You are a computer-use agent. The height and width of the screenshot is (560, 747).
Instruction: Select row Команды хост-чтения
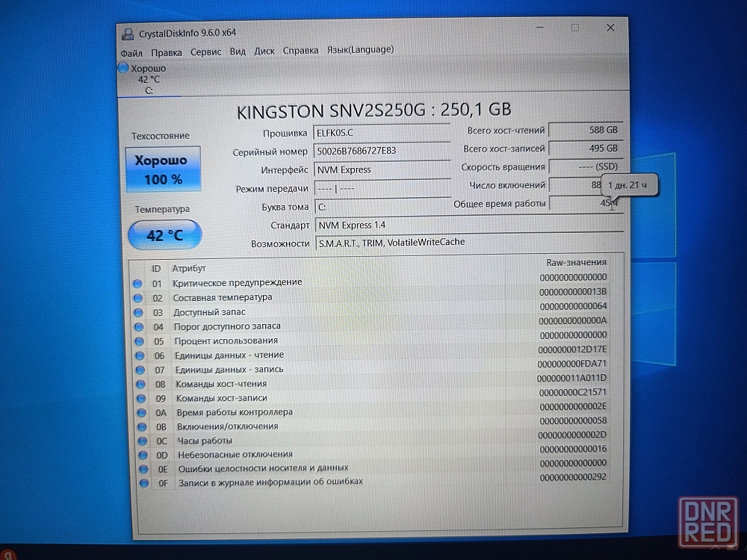tap(373, 382)
